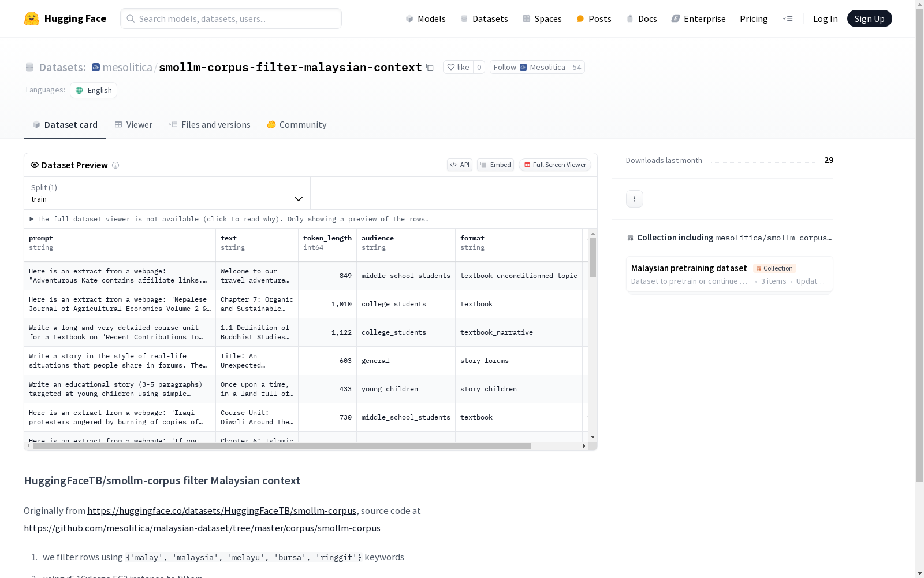This screenshot has width=924, height=578.
Task: Click the Sign Up button
Action: 869,18
